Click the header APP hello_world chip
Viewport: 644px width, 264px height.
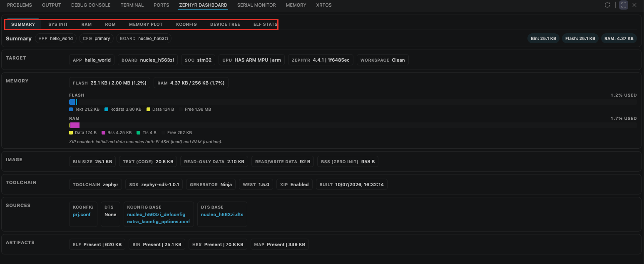click(x=56, y=38)
